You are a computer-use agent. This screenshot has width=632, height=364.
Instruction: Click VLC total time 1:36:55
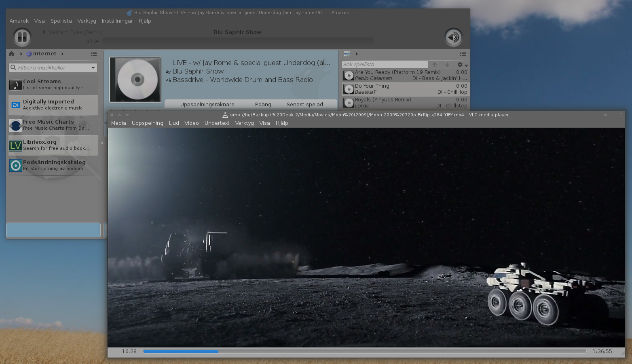click(x=602, y=351)
